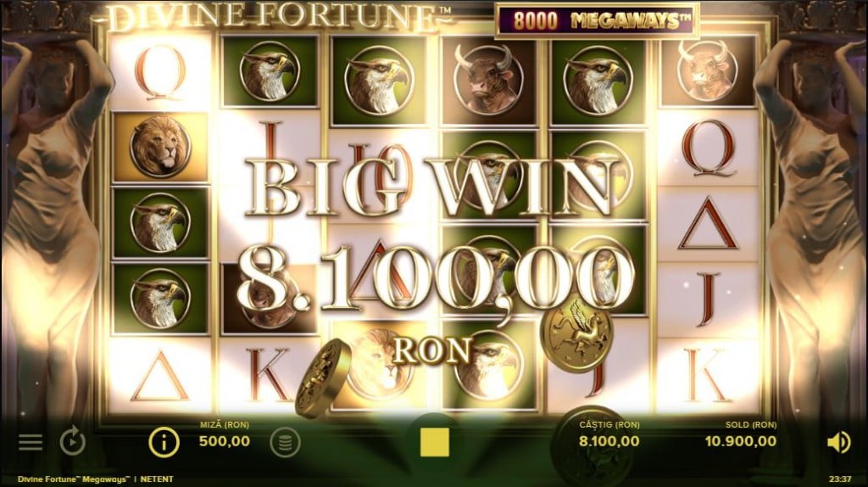Click the 500,00 bet amount value

[x=224, y=441]
